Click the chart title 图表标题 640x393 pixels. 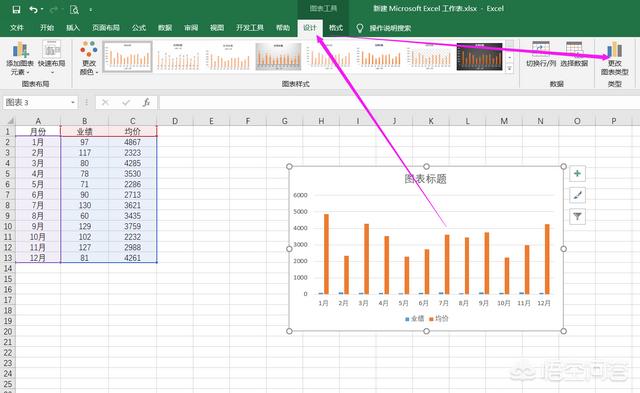coord(425,179)
